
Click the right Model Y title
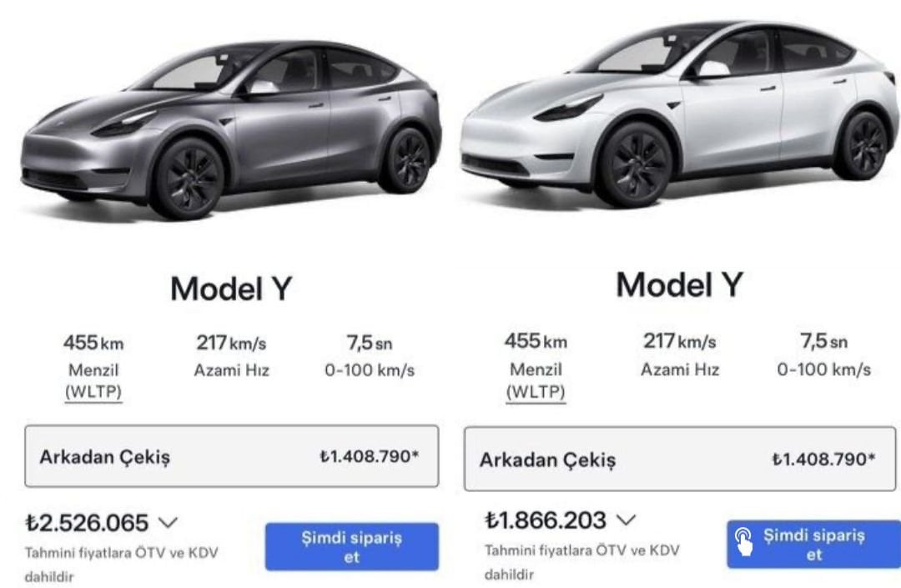coord(680,284)
